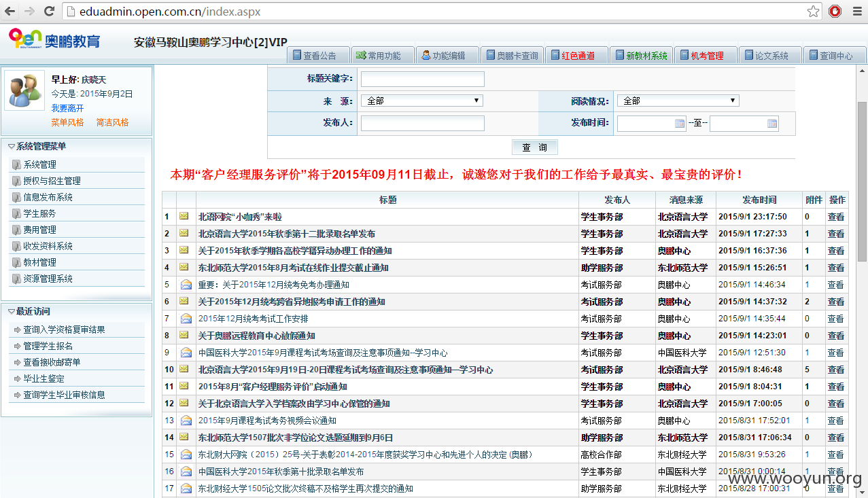
Task: Expand 学生服务 menu item
Action: [77, 213]
